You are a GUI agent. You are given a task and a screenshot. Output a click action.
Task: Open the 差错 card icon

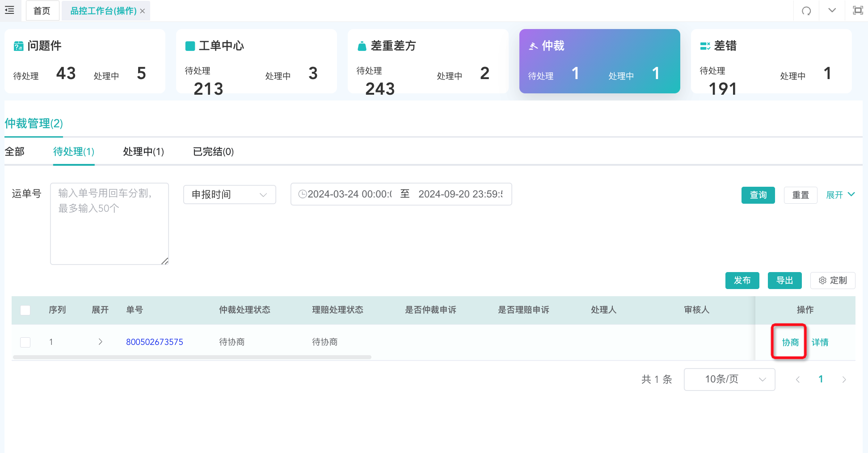(x=705, y=46)
